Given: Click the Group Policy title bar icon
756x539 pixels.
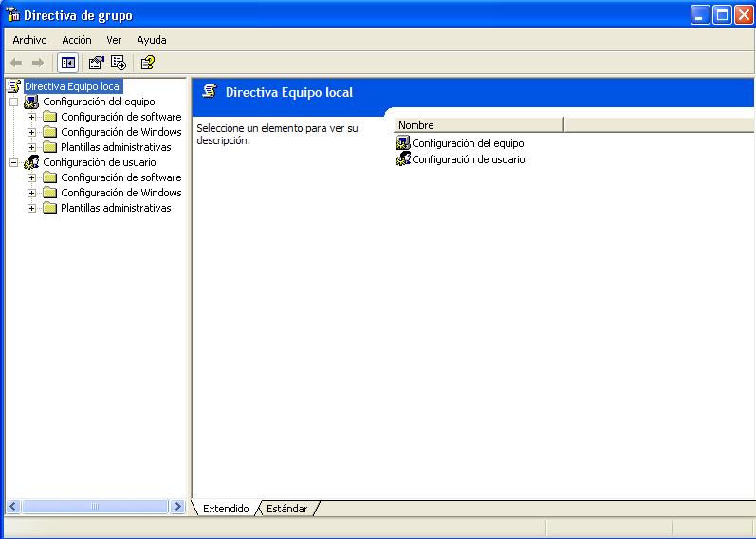Looking at the screenshot, I should (13, 15).
